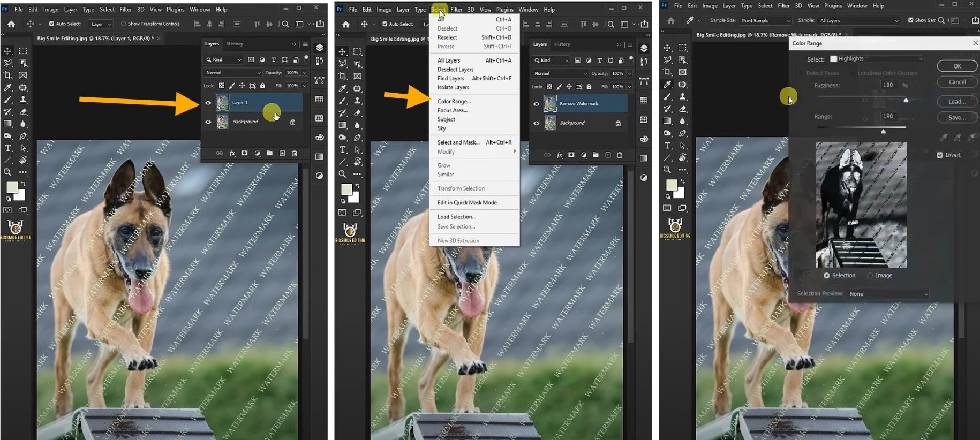Image resolution: width=980 pixels, height=440 pixels.
Task: Choose Select and Mask... from Select menu
Action: (458, 142)
